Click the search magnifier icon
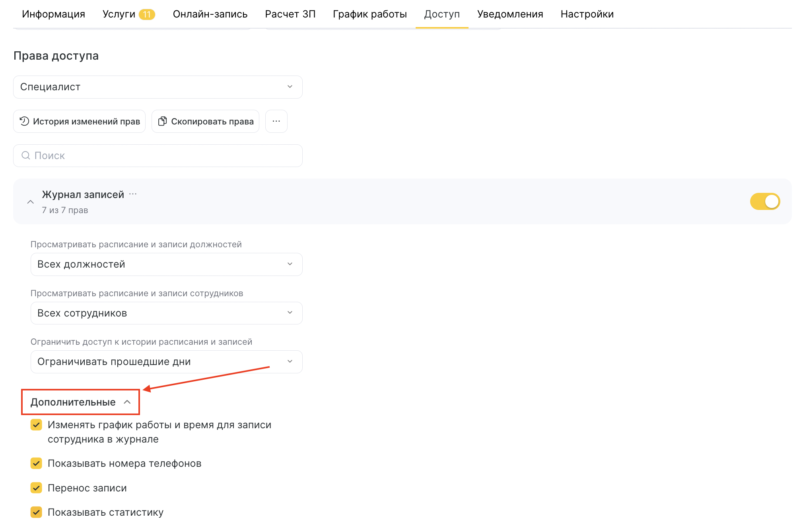809x532 pixels. (x=26, y=155)
